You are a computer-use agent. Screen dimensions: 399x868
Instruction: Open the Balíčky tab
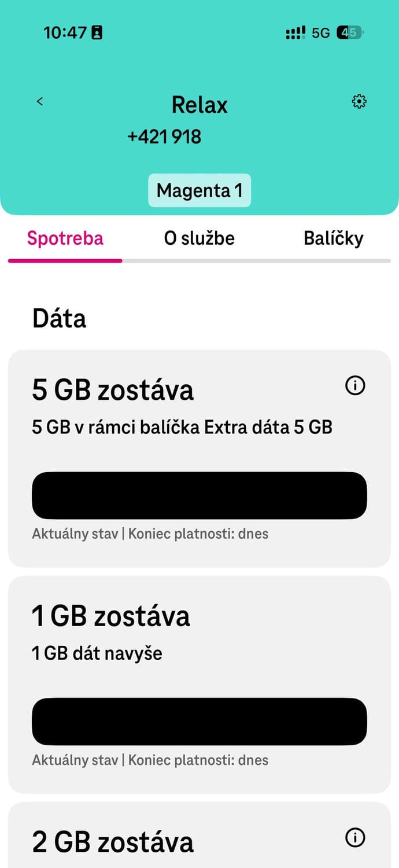click(334, 238)
